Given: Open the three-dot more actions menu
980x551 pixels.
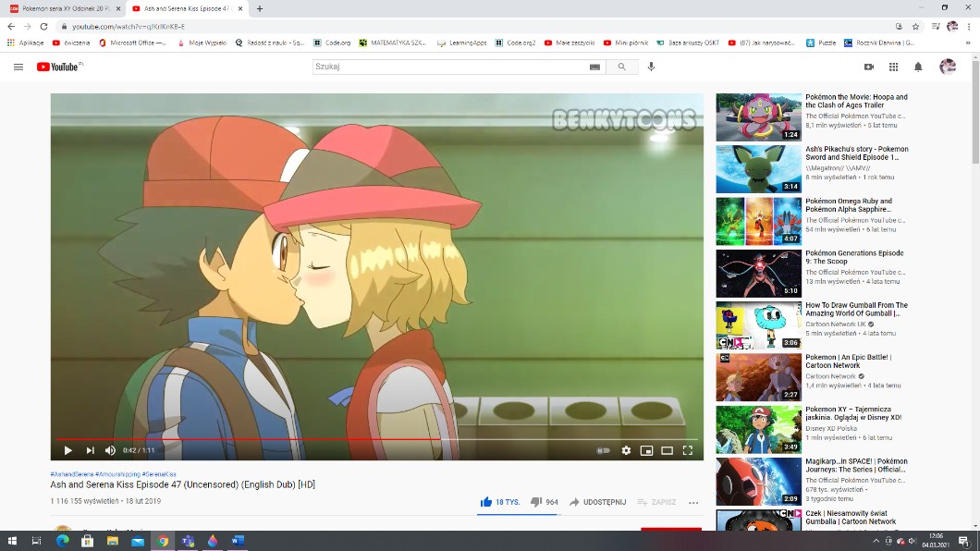Looking at the screenshot, I should pyautogui.click(x=693, y=502).
